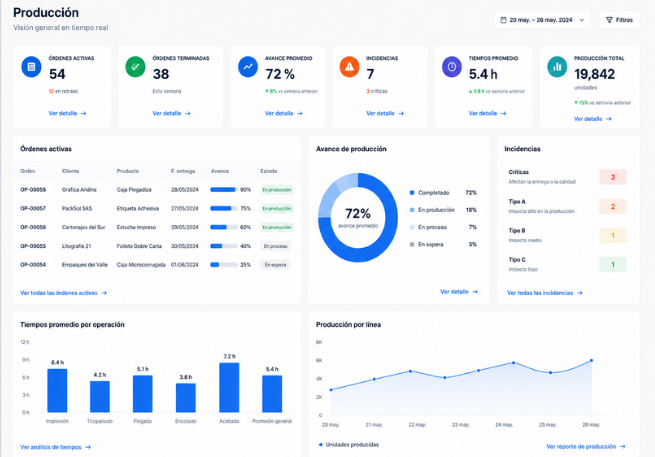Open Ver detalle under Incidencias card

pyautogui.click(x=385, y=113)
